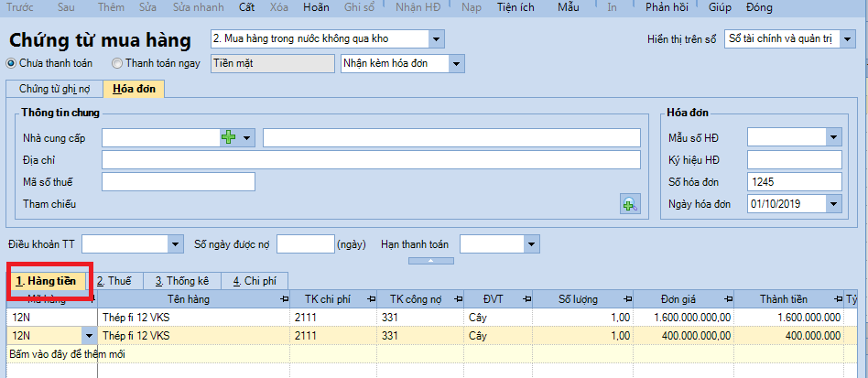868x378 pixels.
Task: Click the Nhà cung cấp name field
Action: (451, 138)
